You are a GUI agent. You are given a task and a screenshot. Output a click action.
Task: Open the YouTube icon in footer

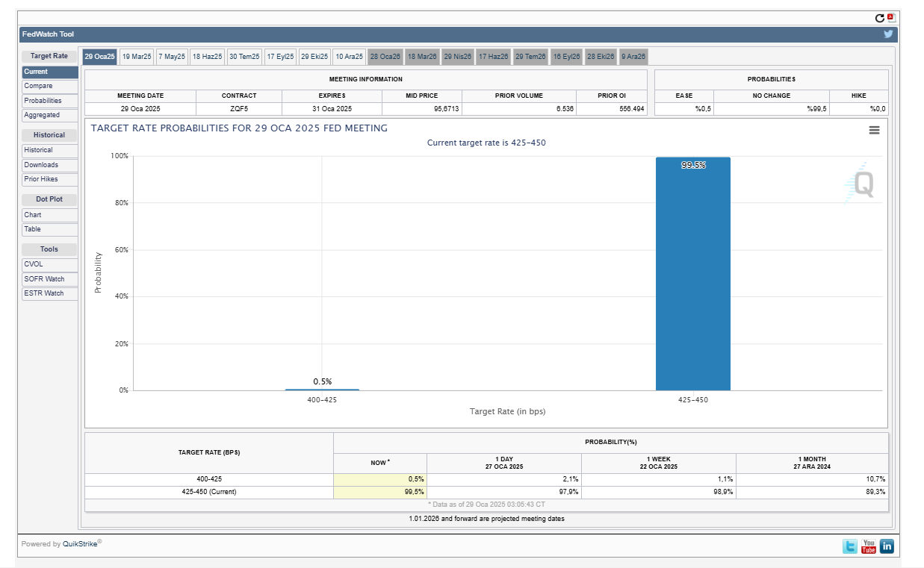click(868, 546)
